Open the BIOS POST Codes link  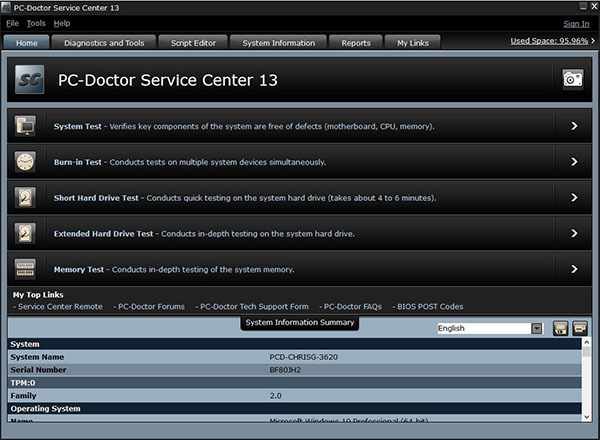point(428,306)
